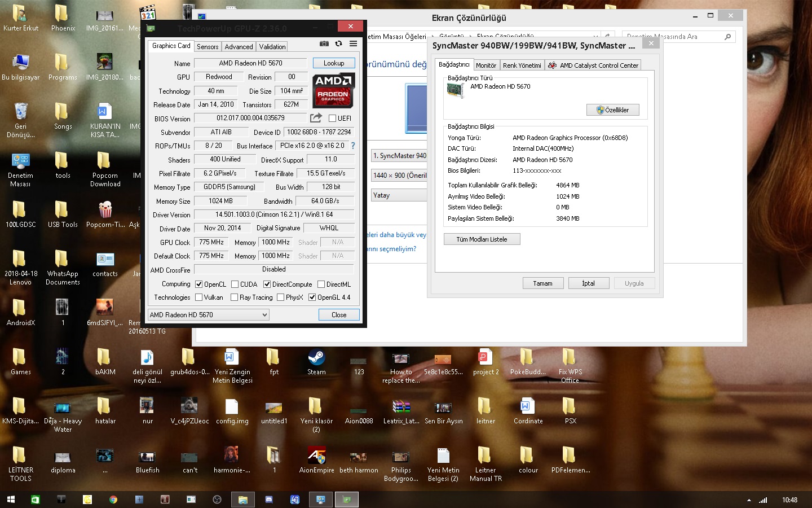Open the config.img file icon
Image resolution: width=812 pixels, height=508 pixels.
coord(232,411)
